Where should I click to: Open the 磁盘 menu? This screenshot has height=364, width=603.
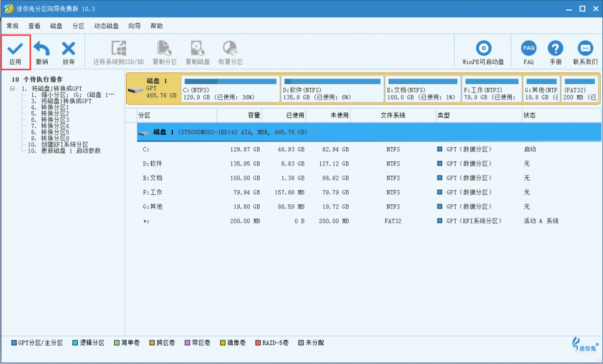[56, 26]
